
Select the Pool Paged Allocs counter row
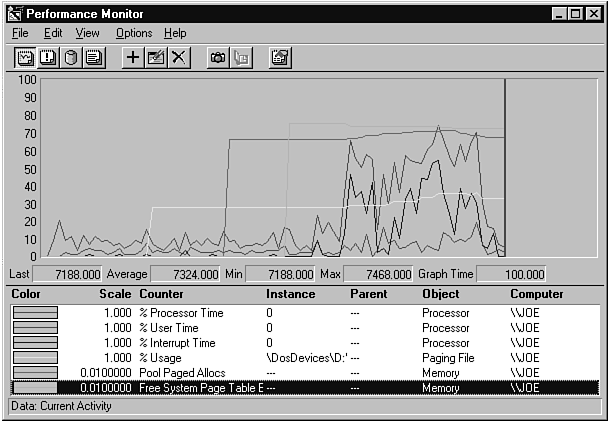[x=300, y=373]
